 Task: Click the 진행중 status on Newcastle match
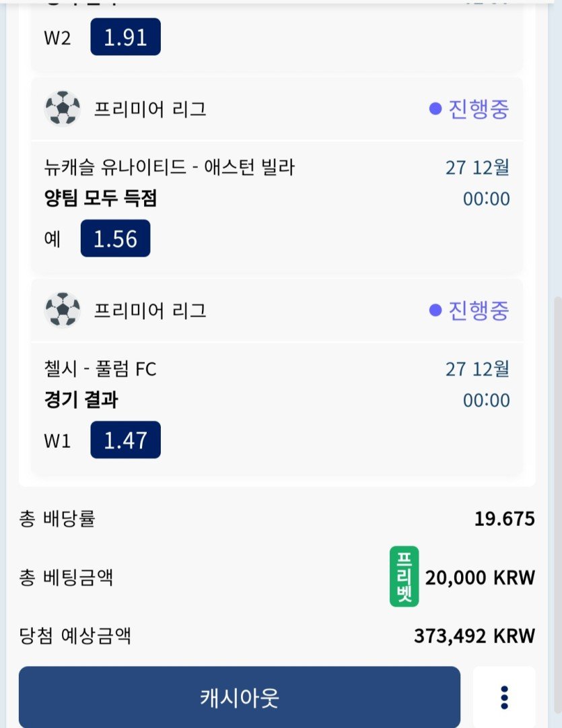click(469, 108)
